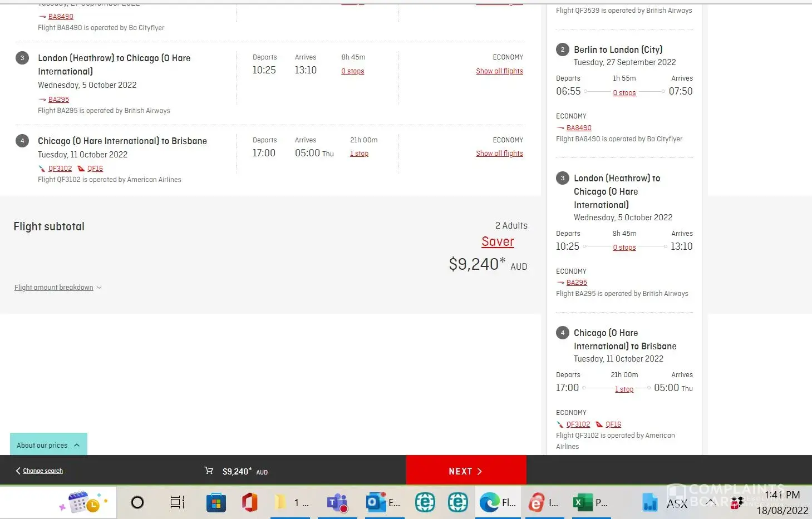Open Microsoft Store from the taskbar
The image size is (812, 519).
[x=216, y=503]
